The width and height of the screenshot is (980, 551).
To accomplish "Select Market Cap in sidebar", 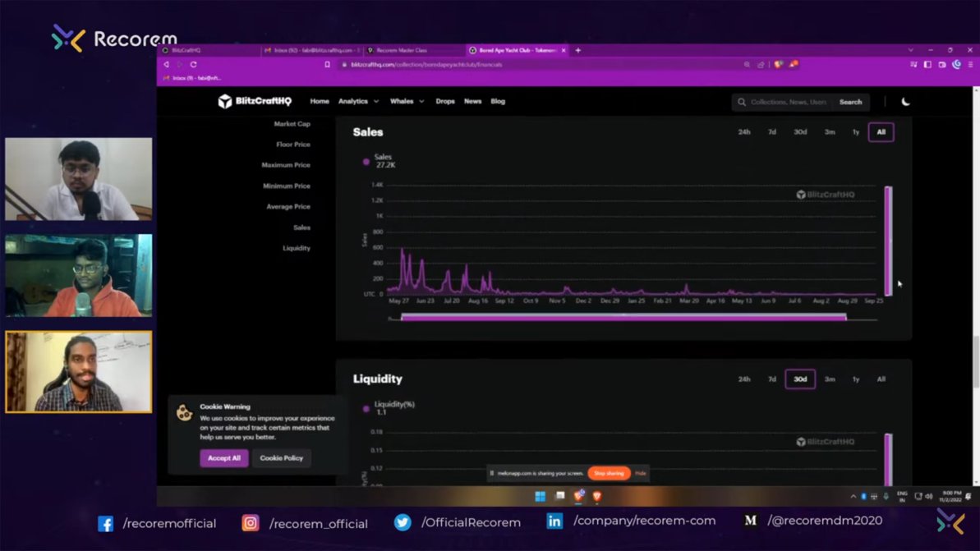I will coord(292,124).
